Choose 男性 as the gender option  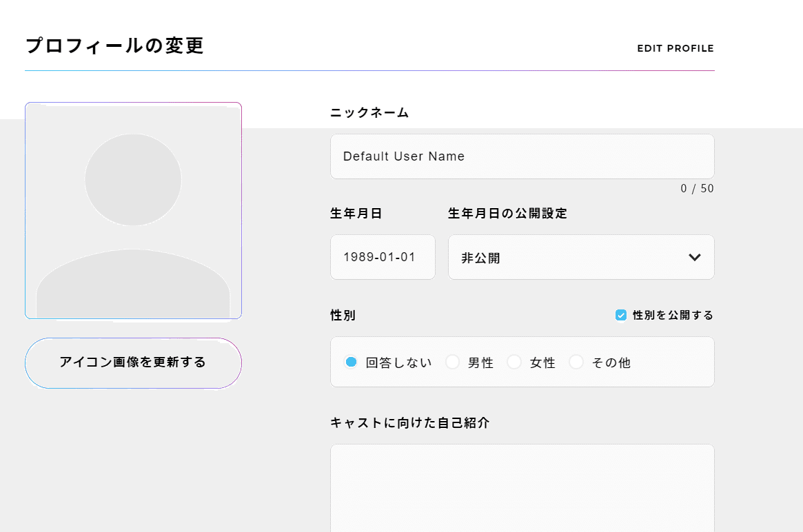click(x=453, y=361)
